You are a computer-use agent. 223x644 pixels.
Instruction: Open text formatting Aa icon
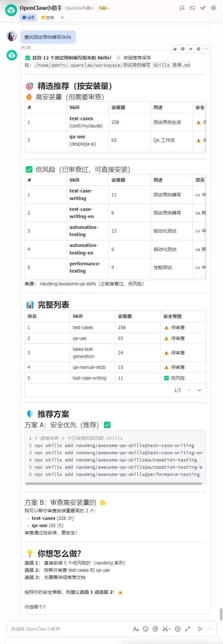click(136, 629)
